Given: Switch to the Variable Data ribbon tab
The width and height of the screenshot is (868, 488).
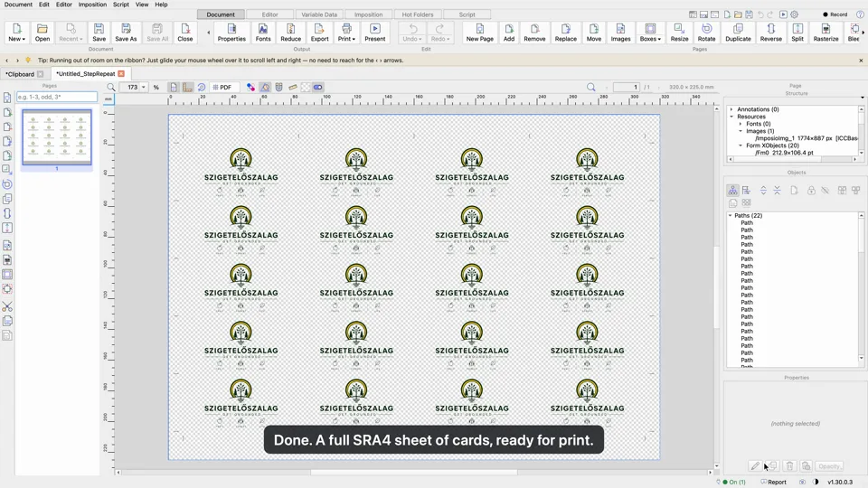Looking at the screenshot, I should click(x=319, y=14).
